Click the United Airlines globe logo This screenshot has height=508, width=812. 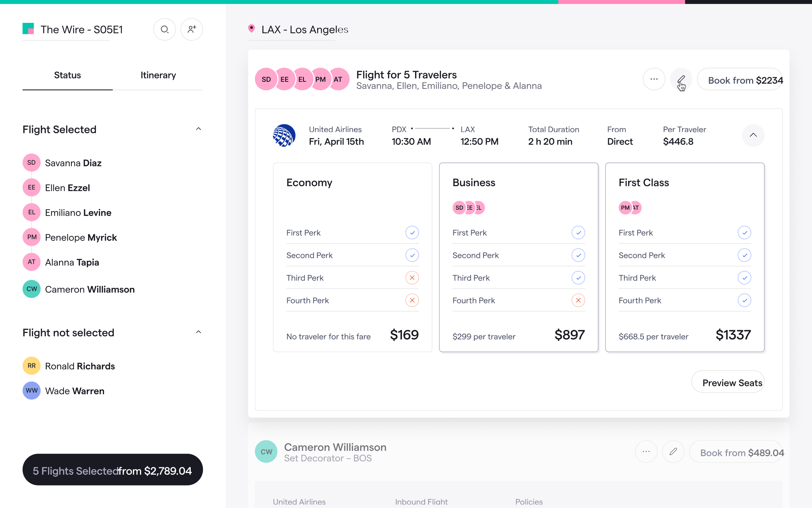[x=284, y=135]
